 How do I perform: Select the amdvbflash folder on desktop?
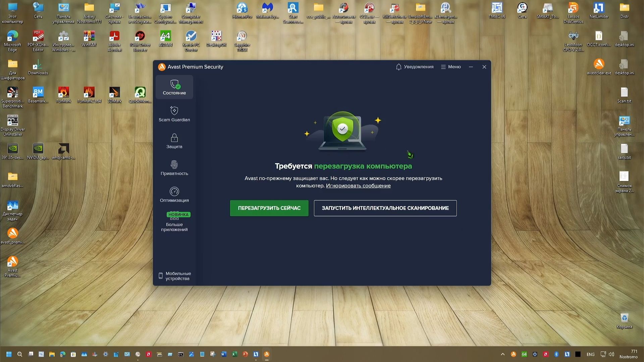tap(12, 180)
